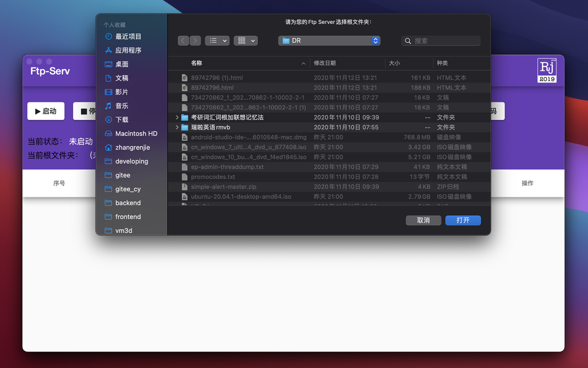Open the DR folder path popup

329,41
